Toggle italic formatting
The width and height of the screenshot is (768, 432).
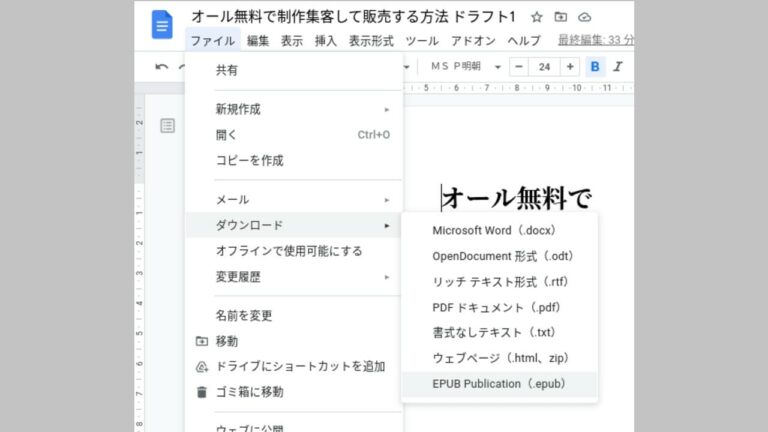click(x=618, y=67)
